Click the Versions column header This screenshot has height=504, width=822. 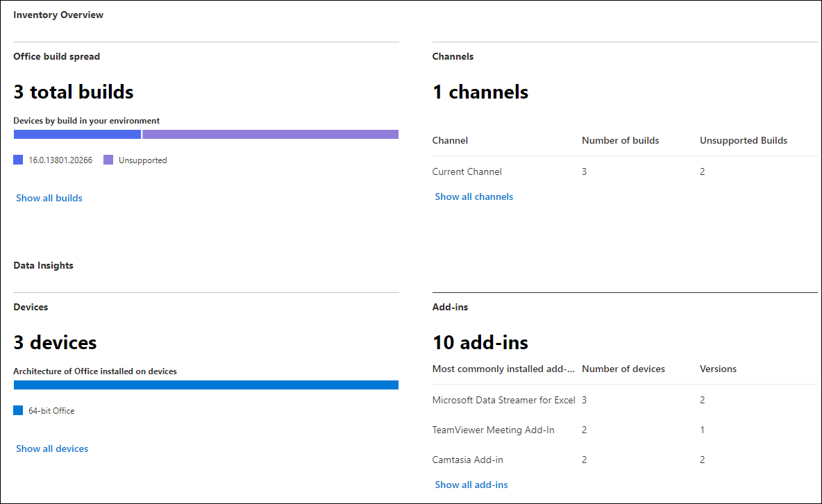coord(718,369)
